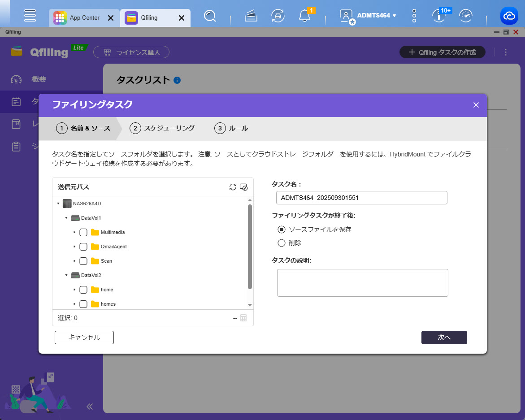
Task: Click the folder filter icon beside refresh
Action: (244, 187)
